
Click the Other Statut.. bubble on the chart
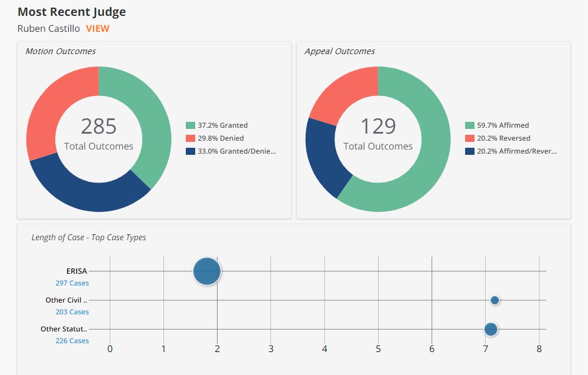(x=490, y=329)
